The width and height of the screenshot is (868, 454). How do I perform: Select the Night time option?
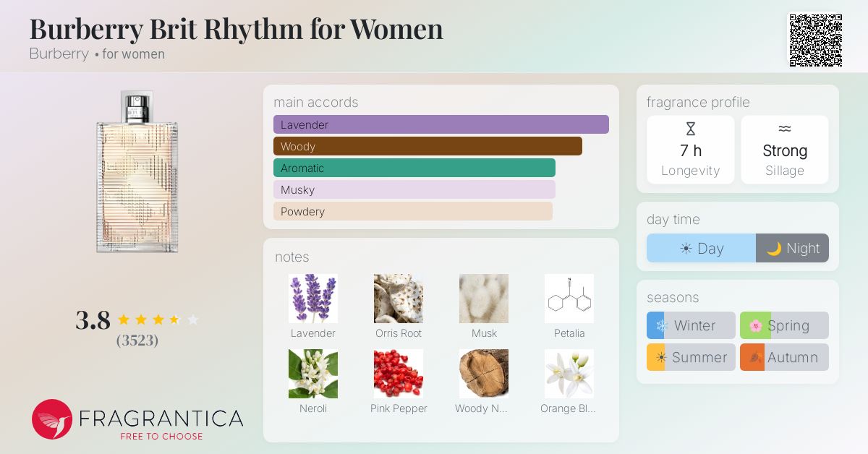pos(792,248)
